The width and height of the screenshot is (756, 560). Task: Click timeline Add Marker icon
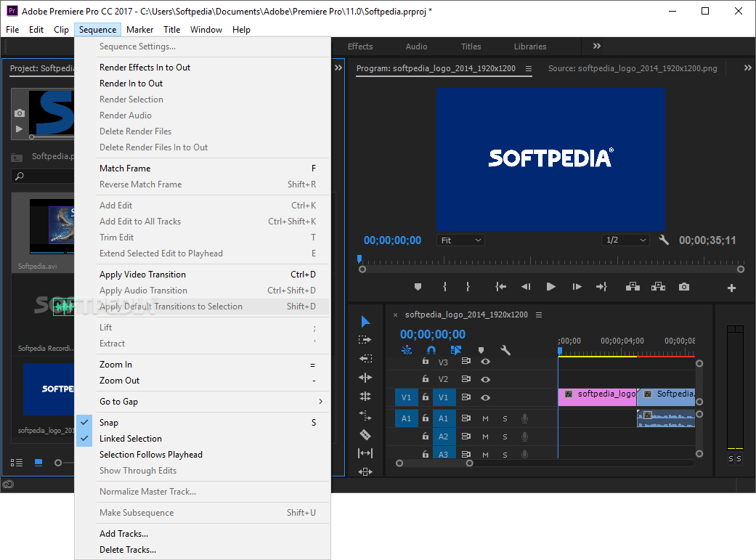click(x=481, y=350)
